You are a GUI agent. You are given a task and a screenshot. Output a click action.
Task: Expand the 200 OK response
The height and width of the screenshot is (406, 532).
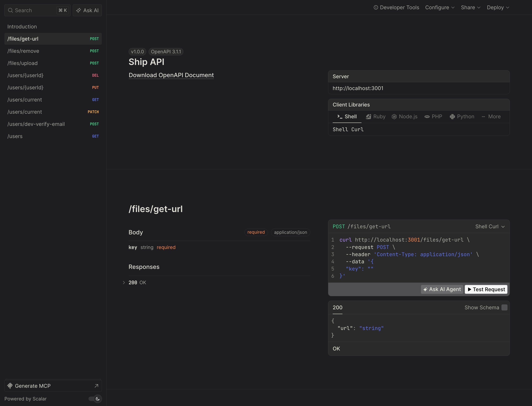[x=137, y=283]
